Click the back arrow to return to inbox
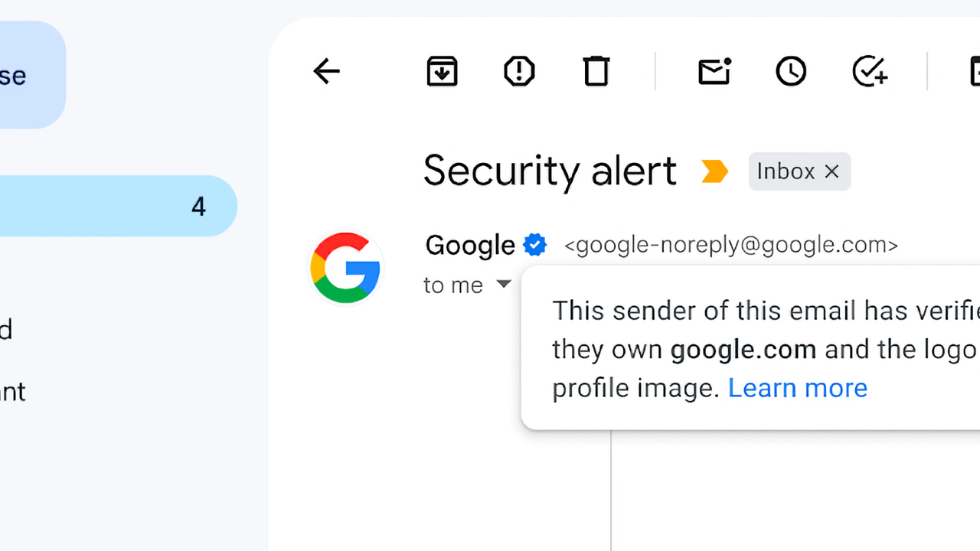980x551 pixels. [x=327, y=72]
